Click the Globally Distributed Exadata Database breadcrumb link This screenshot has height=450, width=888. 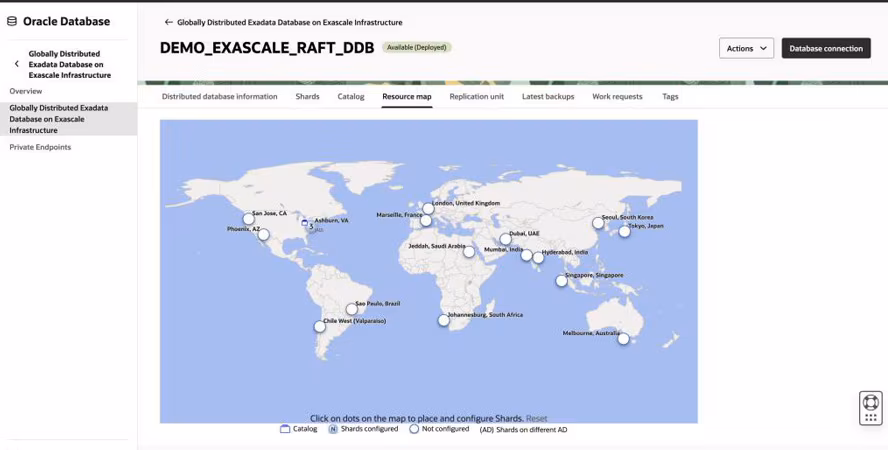[x=290, y=23]
